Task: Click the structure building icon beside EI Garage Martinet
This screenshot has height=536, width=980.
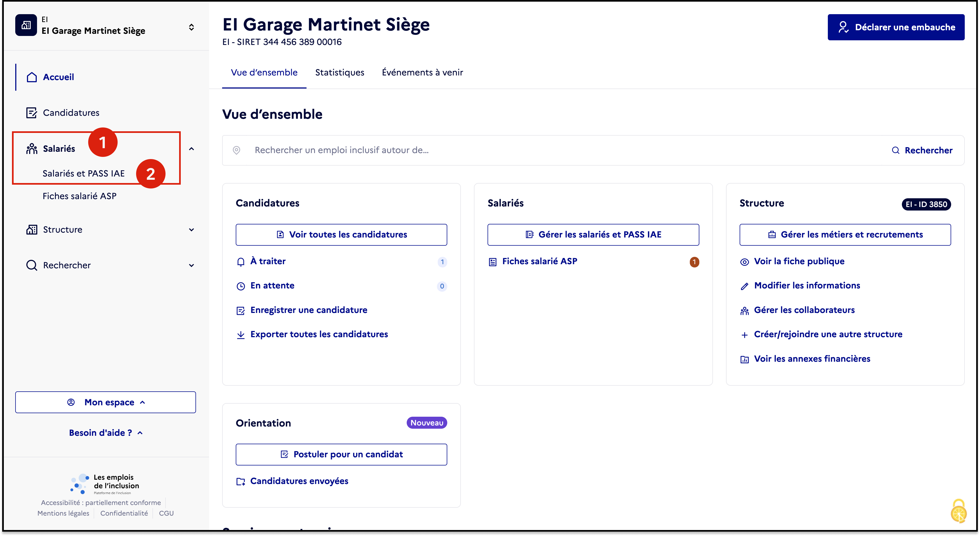Action: [x=26, y=25]
